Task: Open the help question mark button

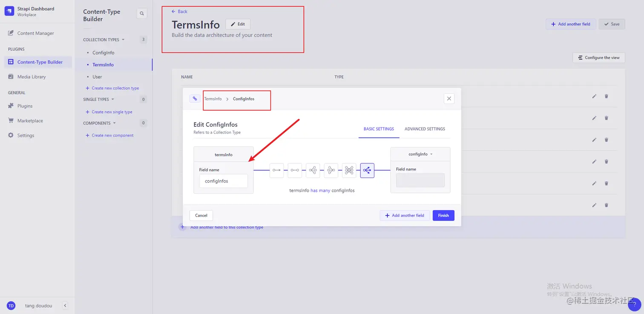Action: [x=634, y=305]
